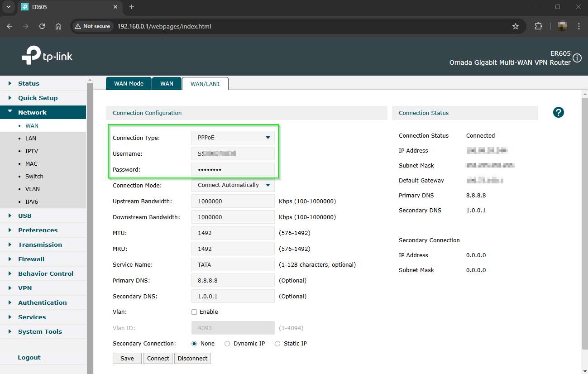Choose Dynamic IP as Secondary Connection
This screenshot has height=374, width=588.
point(227,343)
